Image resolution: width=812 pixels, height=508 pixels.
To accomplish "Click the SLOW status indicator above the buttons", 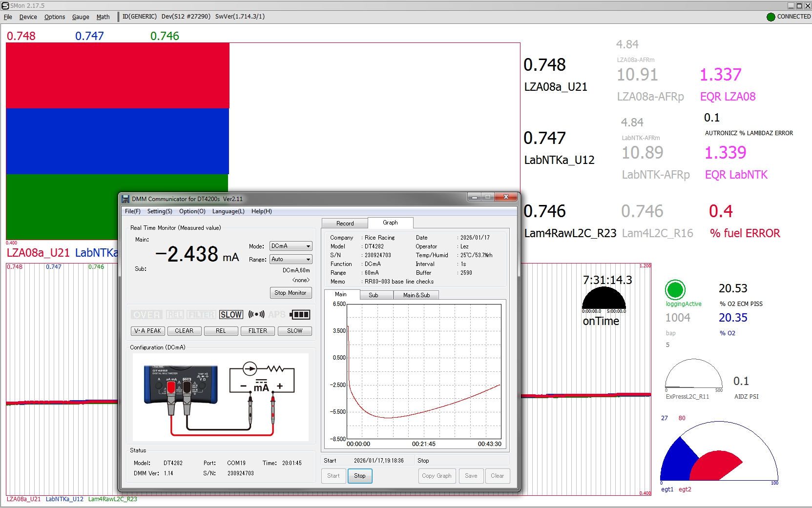I will [x=231, y=315].
